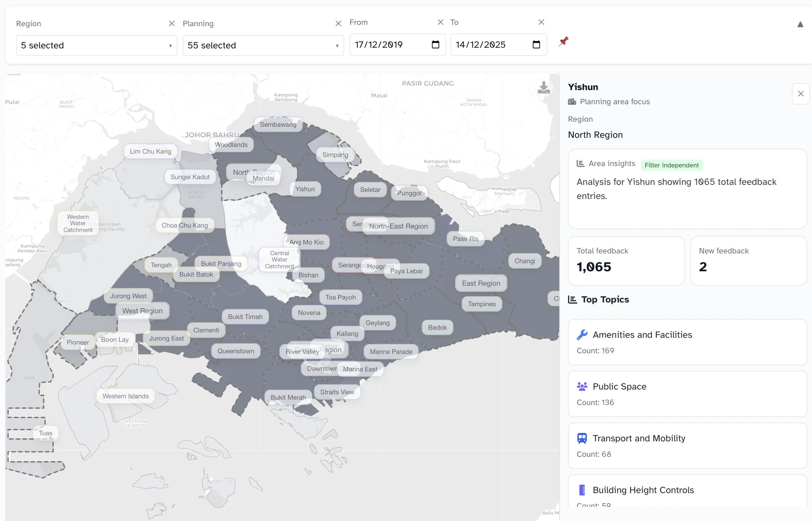Select the Queenstown map label
The image size is (812, 521).
click(236, 351)
